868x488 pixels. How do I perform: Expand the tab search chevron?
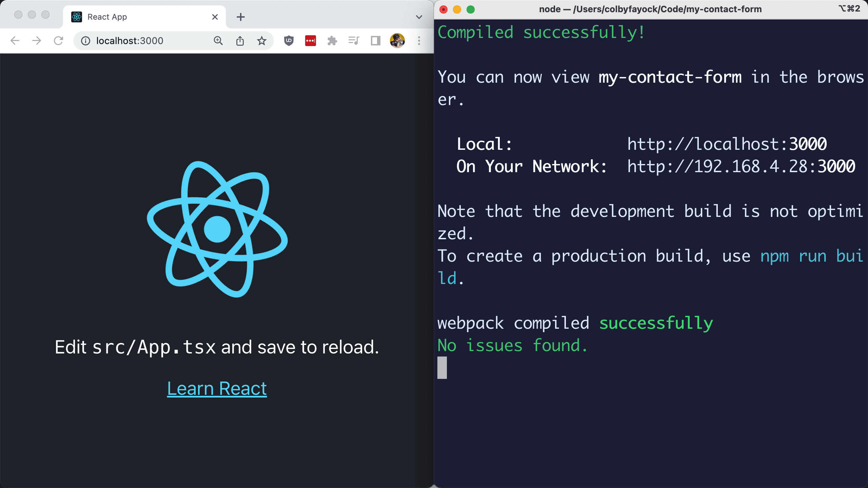419,17
